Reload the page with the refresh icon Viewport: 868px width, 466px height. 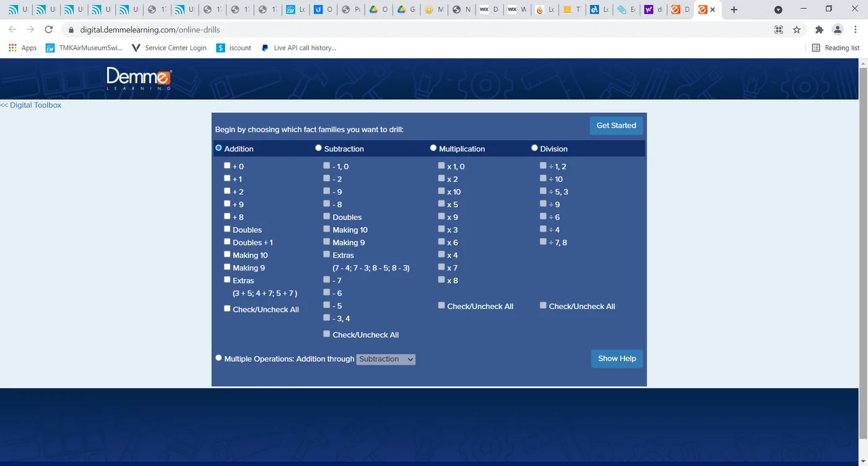[49, 29]
